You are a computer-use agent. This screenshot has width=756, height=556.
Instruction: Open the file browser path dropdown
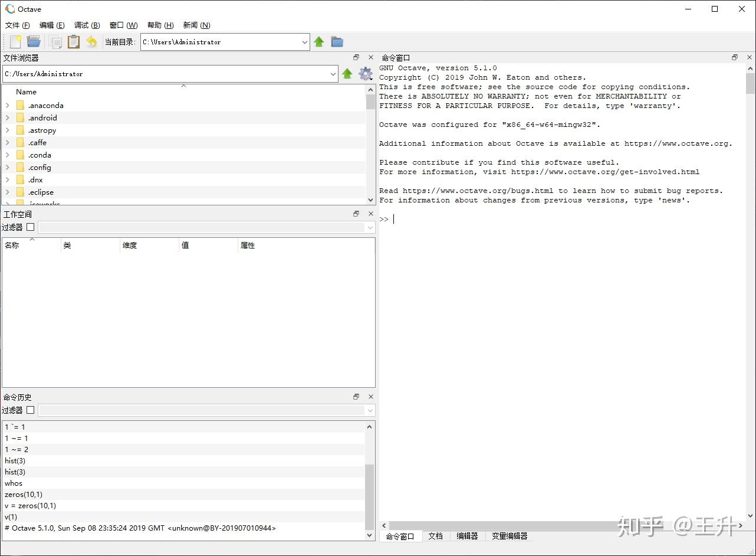(334, 74)
